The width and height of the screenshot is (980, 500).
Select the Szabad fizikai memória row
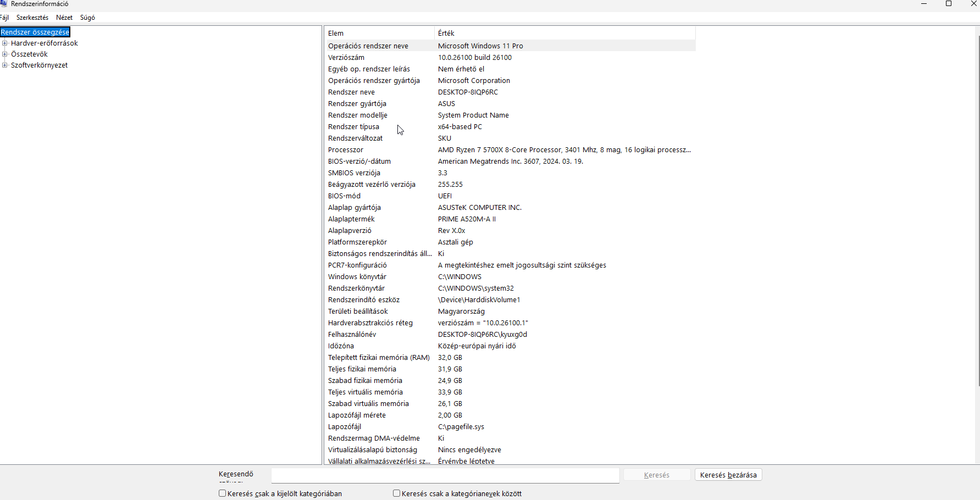[x=510, y=381]
